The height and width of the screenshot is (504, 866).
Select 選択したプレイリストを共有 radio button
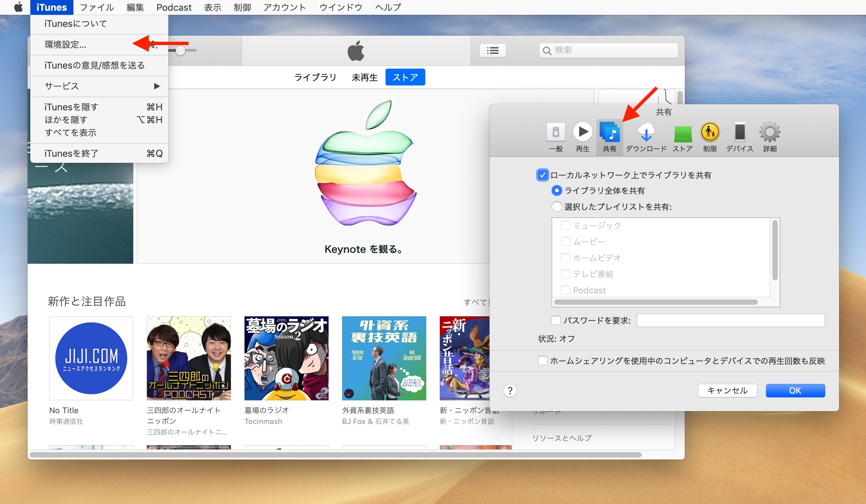(x=557, y=207)
